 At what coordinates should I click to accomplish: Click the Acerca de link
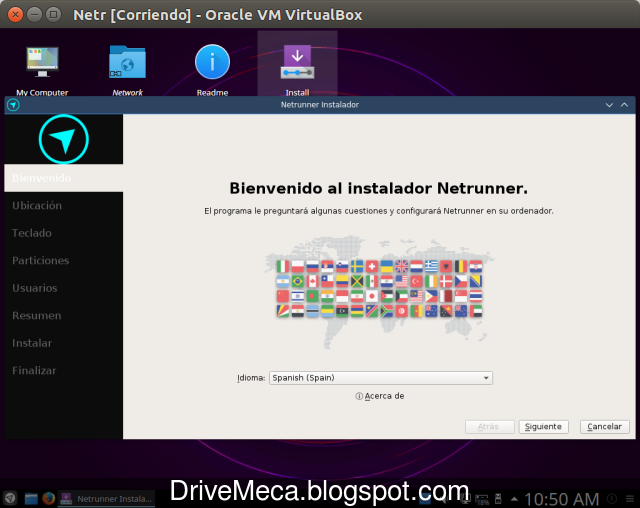click(380, 396)
